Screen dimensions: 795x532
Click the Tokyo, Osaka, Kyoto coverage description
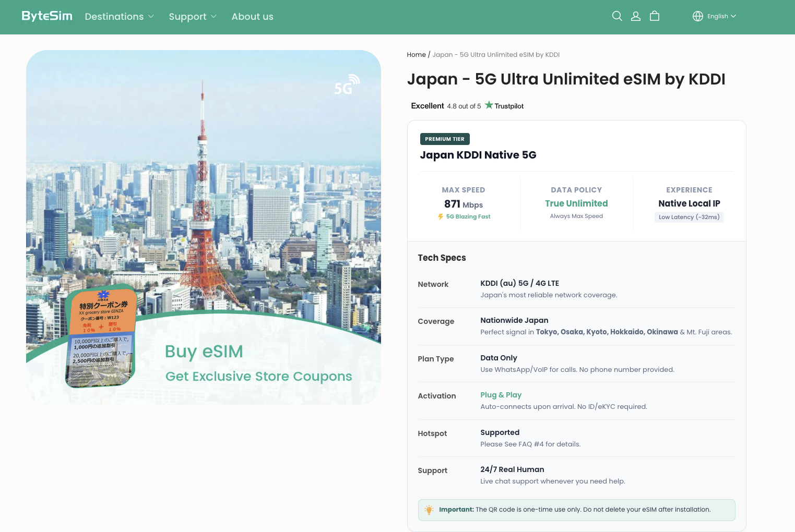pyautogui.click(x=606, y=332)
